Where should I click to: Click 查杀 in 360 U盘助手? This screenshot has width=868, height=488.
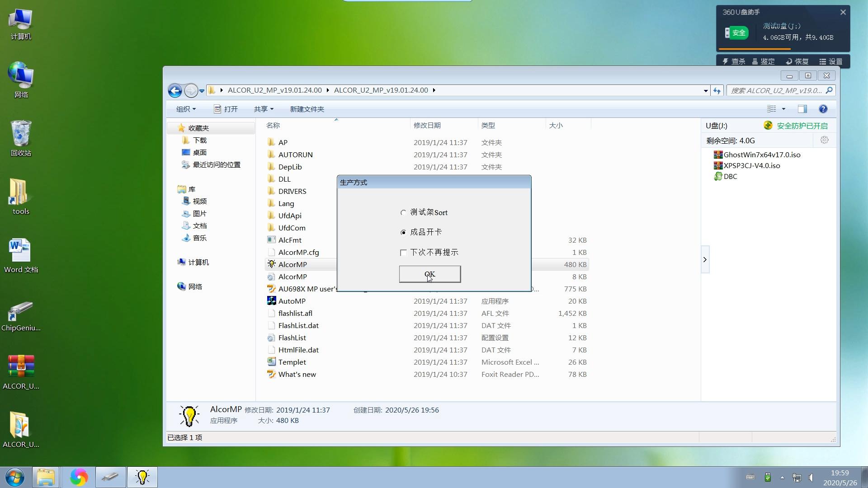(x=734, y=61)
